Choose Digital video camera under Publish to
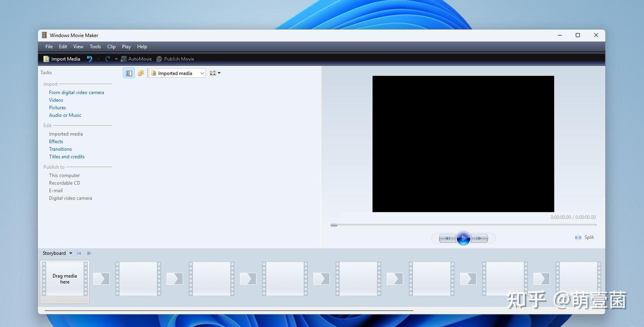 click(71, 199)
